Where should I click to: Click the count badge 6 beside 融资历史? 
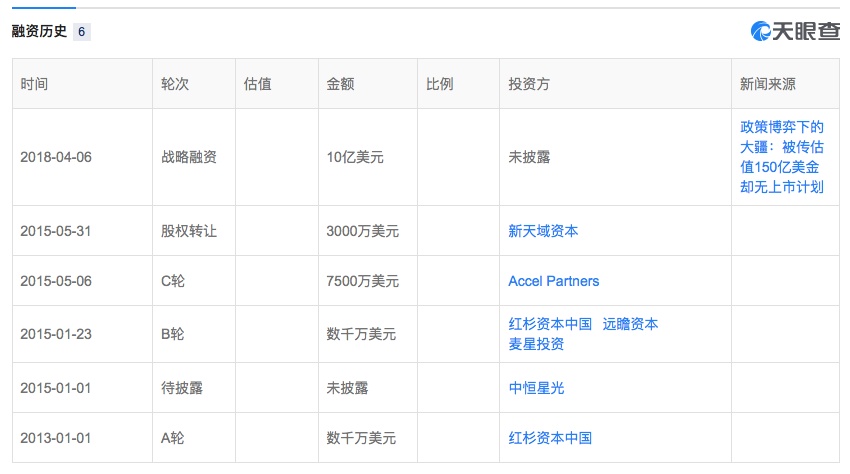(x=81, y=31)
